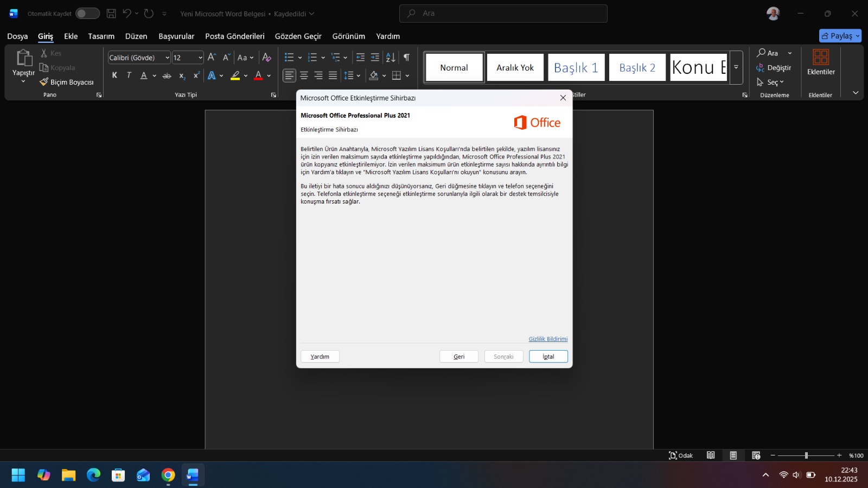
Task: Open the text effects and typography icon
Action: coord(212,75)
